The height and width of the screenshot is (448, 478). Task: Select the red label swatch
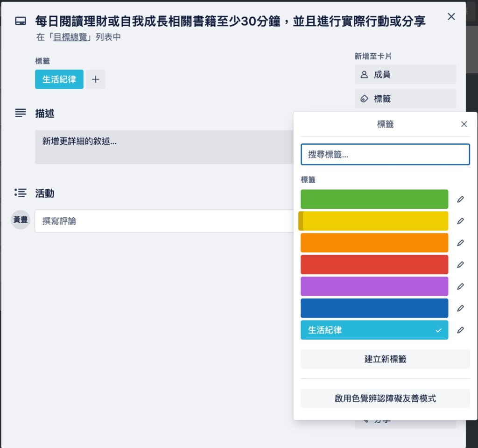coord(374,264)
